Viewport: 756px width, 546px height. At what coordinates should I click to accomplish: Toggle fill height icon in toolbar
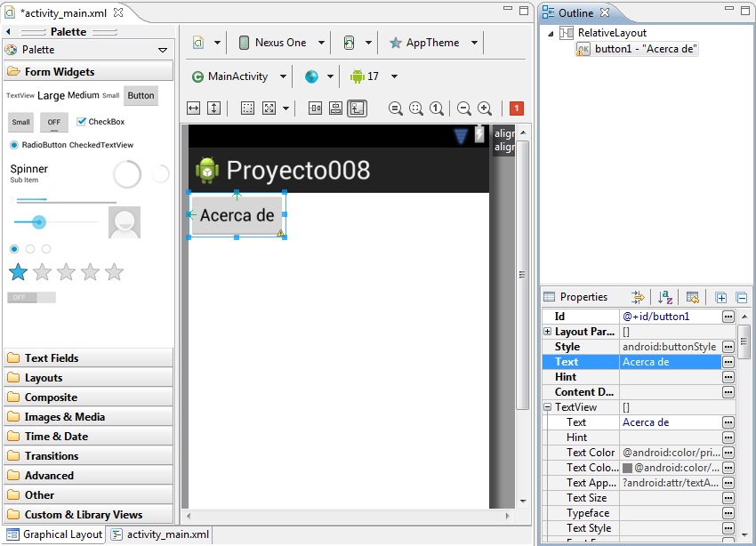point(213,108)
